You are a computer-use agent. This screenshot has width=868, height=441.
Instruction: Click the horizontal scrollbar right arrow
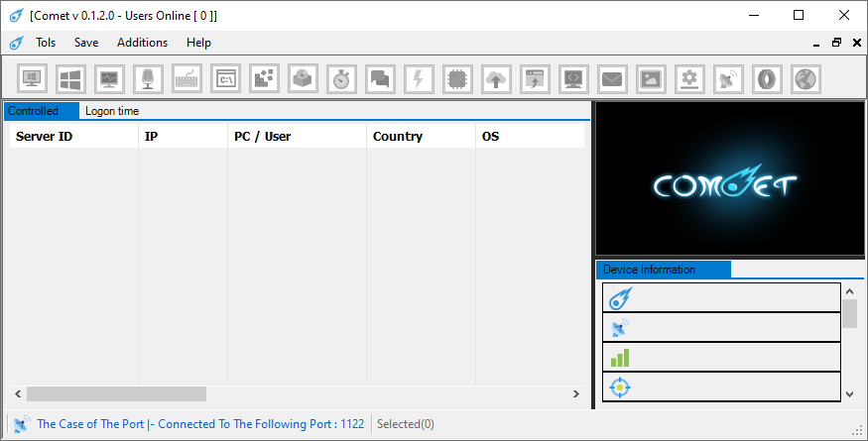coord(575,394)
